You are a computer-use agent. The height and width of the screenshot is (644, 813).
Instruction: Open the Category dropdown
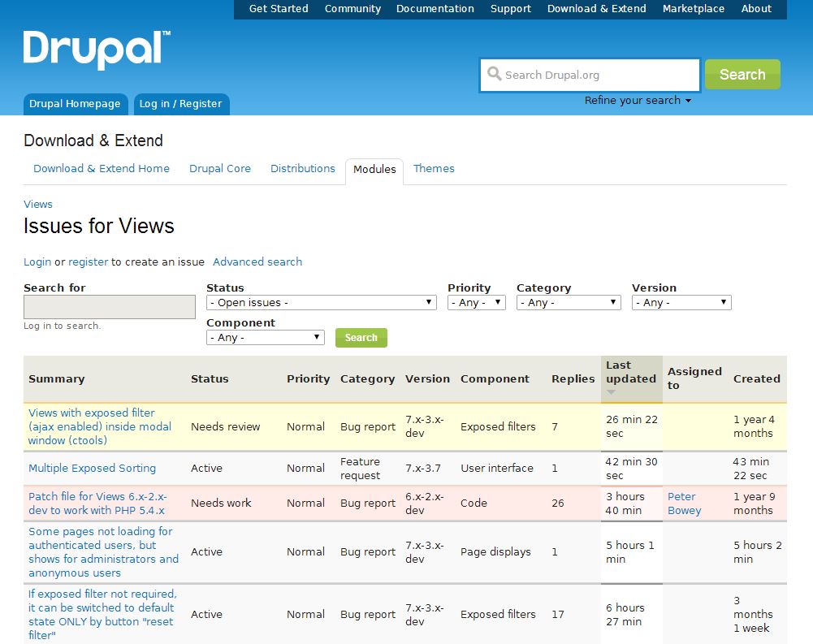569,302
